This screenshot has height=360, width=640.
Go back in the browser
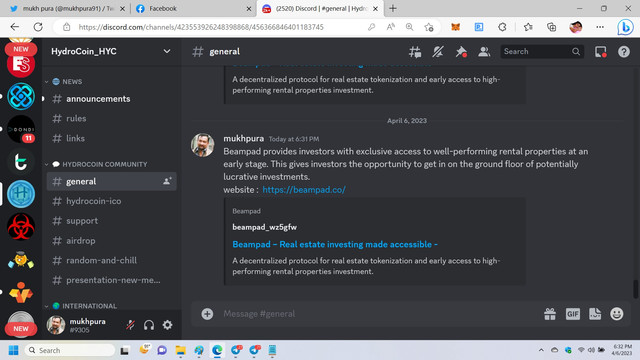(x=15, y=27)
